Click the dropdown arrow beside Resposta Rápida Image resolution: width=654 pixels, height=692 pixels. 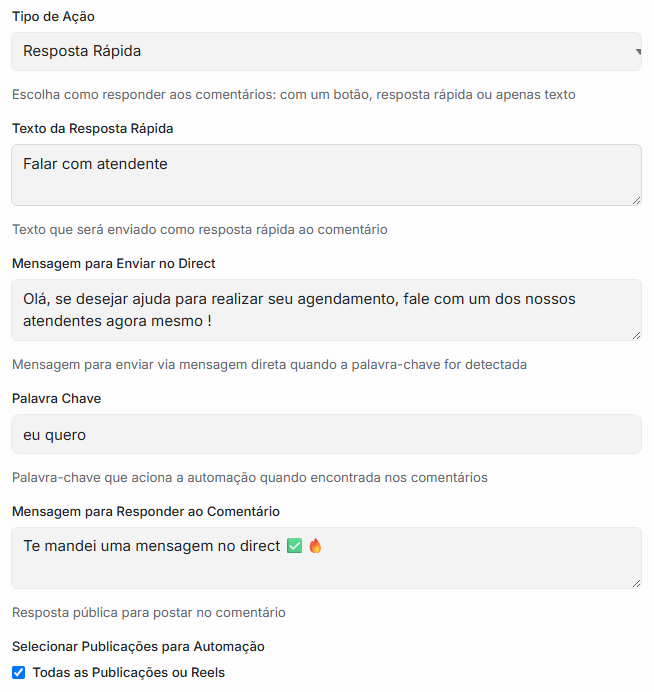pyautogui.click(x=637, y=51)
